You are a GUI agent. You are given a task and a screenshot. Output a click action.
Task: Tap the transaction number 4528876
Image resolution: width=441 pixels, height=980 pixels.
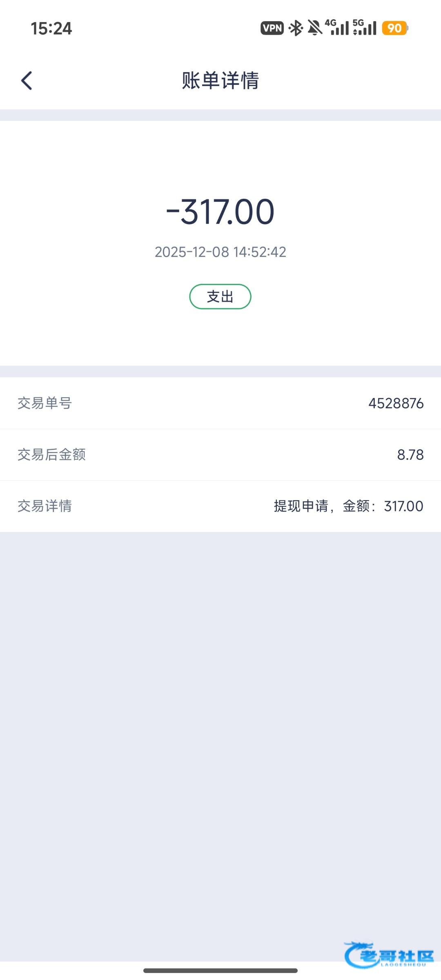(396, 403)
